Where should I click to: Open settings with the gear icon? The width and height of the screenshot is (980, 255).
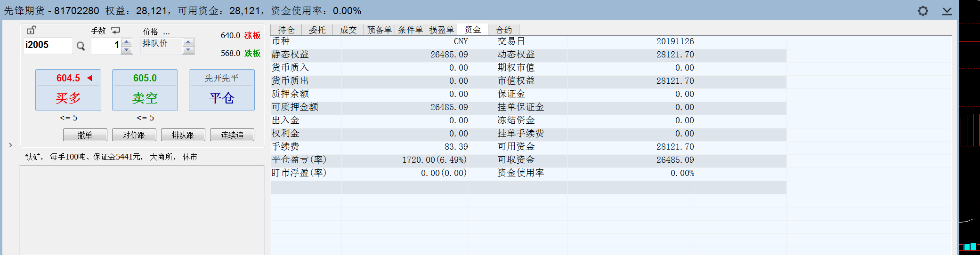(923, 11)
